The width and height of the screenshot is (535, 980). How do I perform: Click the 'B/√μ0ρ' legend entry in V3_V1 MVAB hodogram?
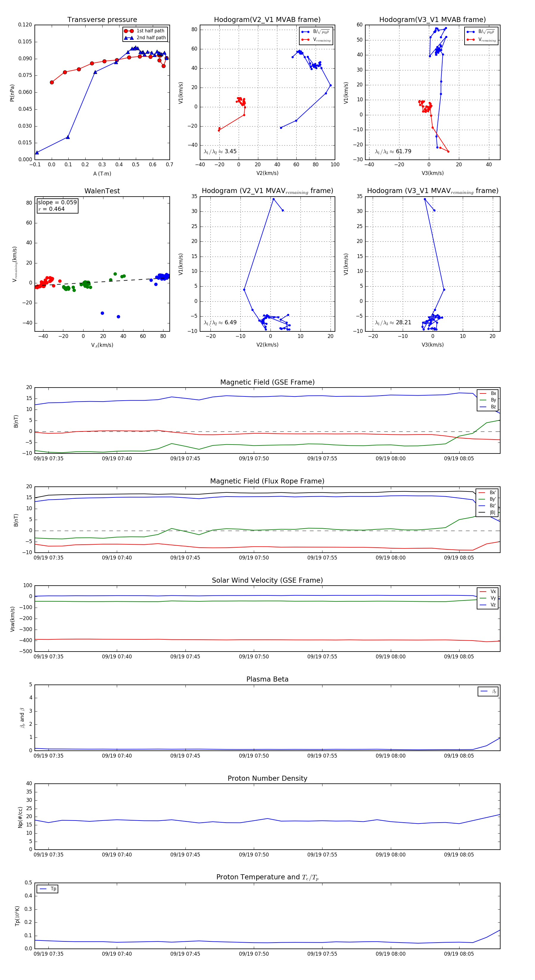click(x=481, y=31)
